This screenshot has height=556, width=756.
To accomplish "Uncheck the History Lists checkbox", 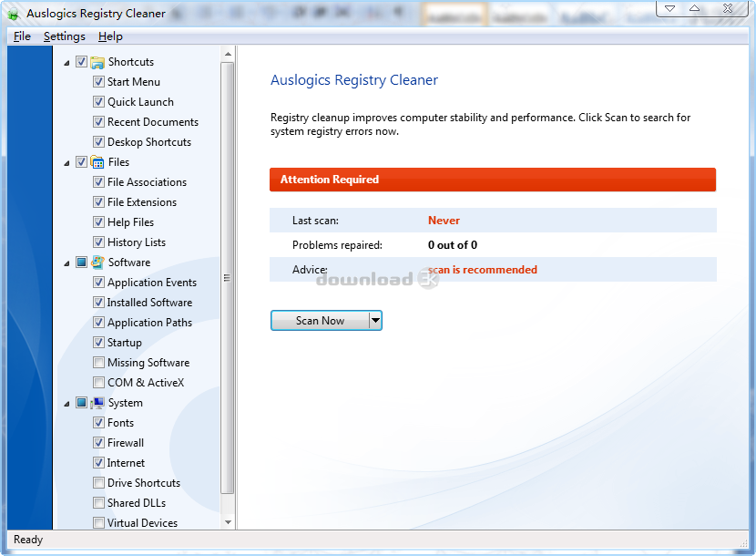I will 98,242.
